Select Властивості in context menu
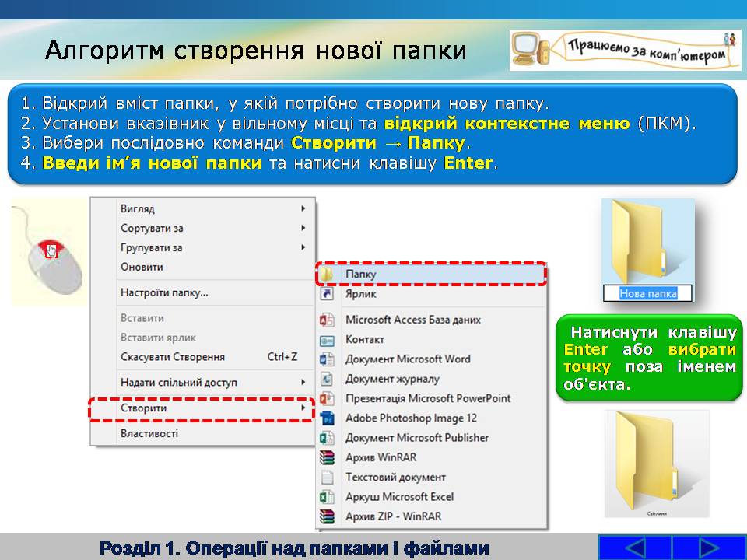The width and height of the screenshot is (747, 560). click(149, 433)
